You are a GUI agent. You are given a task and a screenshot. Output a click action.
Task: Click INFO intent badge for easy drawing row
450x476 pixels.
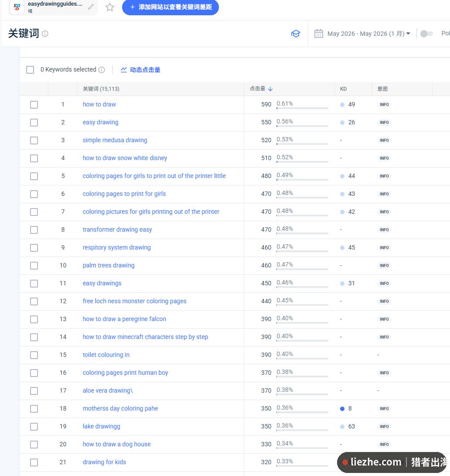coord(384,123)
